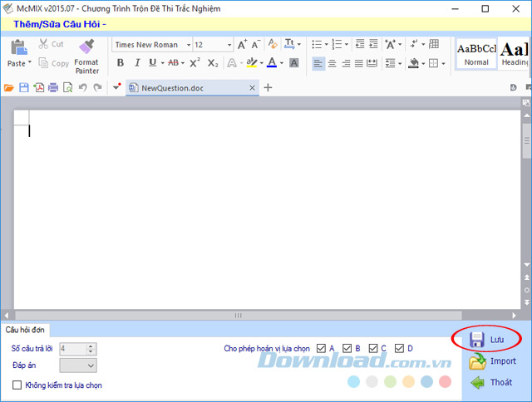Add a new document tab with plus
This screenshot has height=402, width=532.
point(268,87)
